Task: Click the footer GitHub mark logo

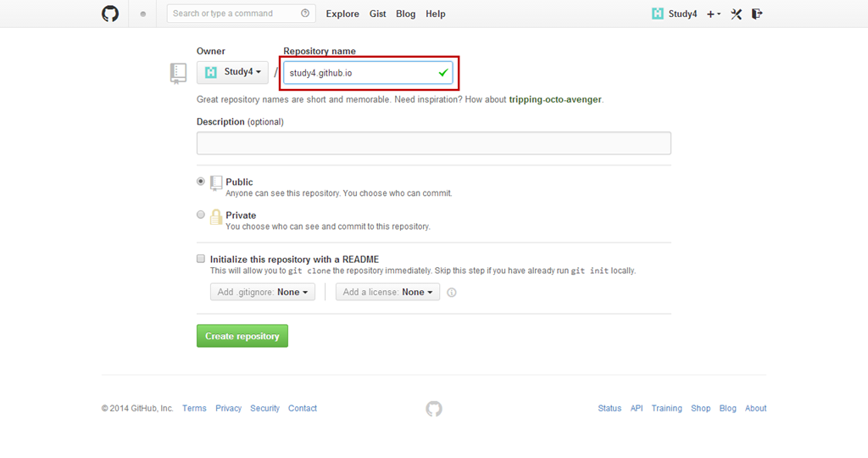Action: (434, 409)
